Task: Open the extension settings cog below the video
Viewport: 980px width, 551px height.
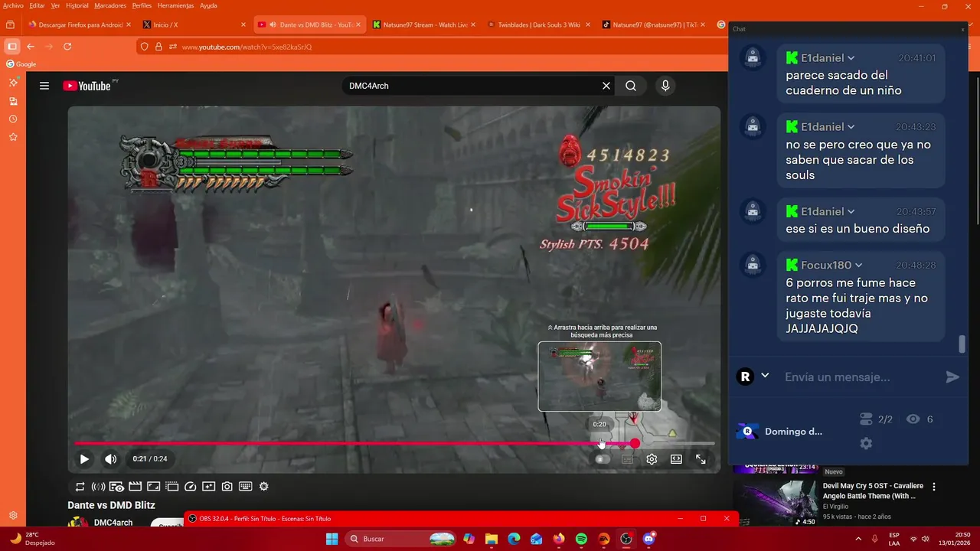Action: (x=264, y=487)
